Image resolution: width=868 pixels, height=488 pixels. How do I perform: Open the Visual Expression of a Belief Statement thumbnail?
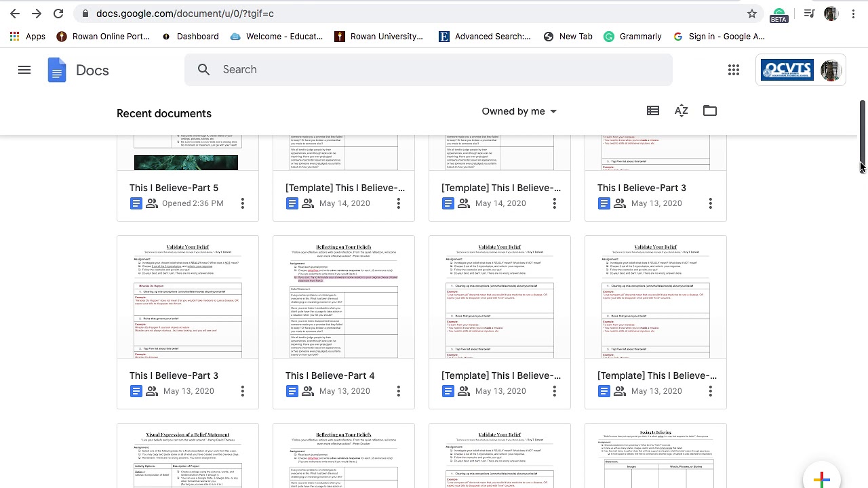point(188,456)
